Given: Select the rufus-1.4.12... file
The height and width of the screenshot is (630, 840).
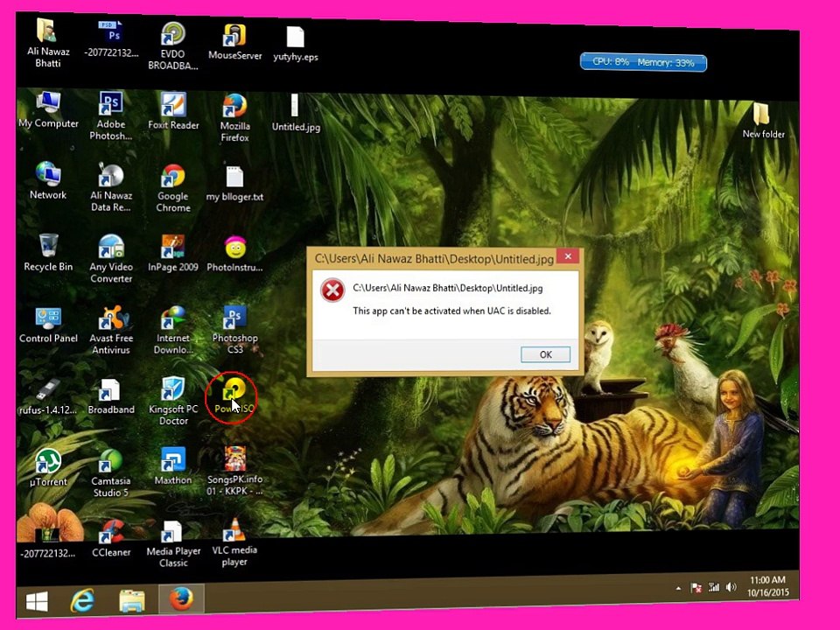Looking at the screenshot, I should pyautogui.click(x=48, y=397).
